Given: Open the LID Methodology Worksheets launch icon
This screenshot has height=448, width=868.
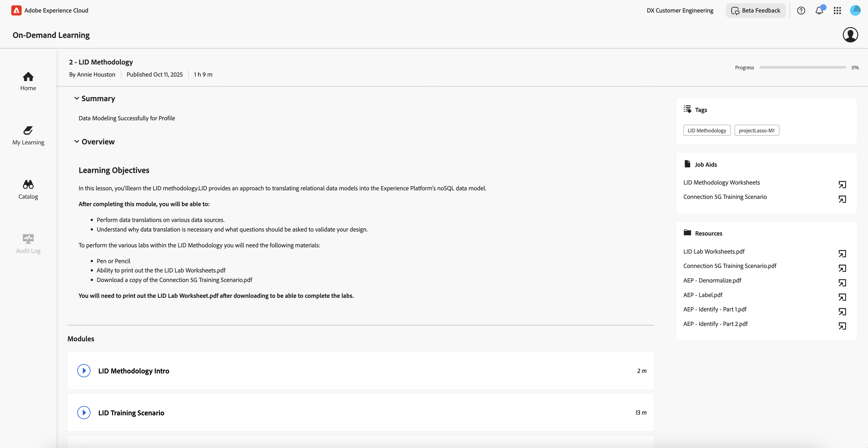Looking at the screenshot, I should tap(842, 185).
